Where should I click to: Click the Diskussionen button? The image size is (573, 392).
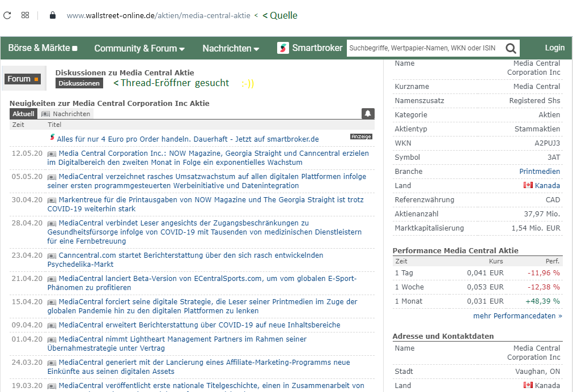coord(79,83)
